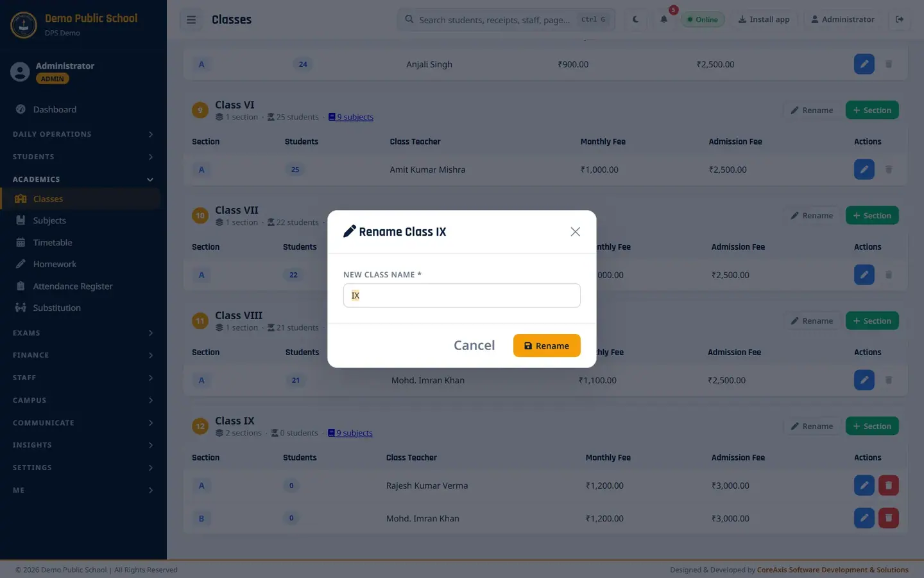Expand the Staff sidebar section
924x578 pixels.
(83, 378)
